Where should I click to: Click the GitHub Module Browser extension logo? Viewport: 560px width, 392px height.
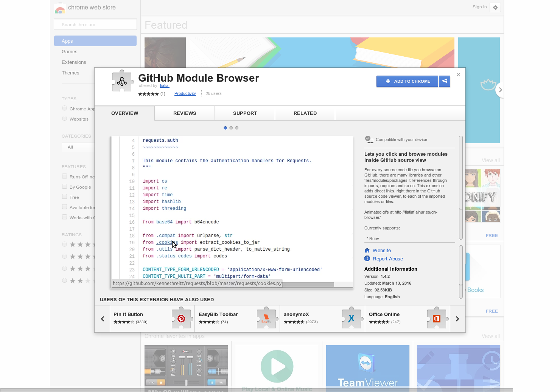pos(122,81)
